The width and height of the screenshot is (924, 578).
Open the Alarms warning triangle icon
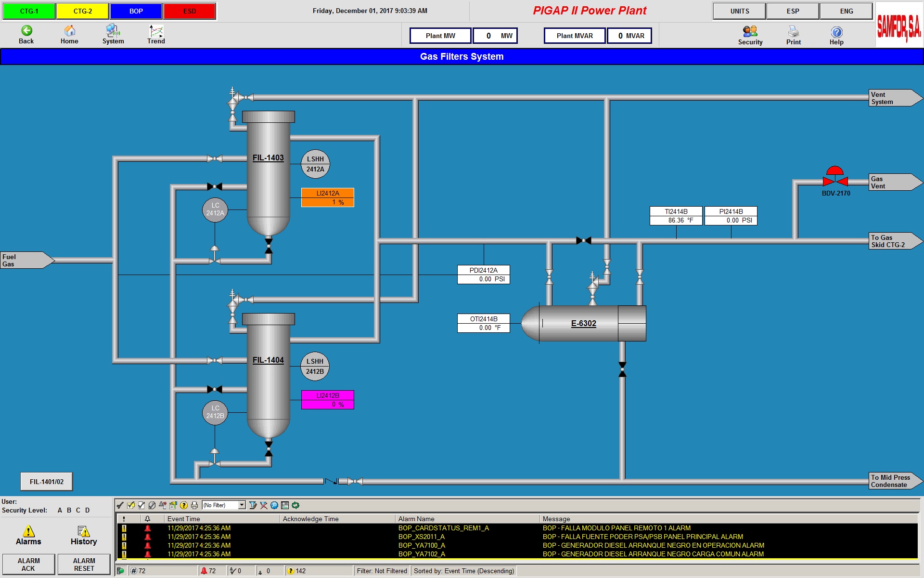tap(28, 531)
